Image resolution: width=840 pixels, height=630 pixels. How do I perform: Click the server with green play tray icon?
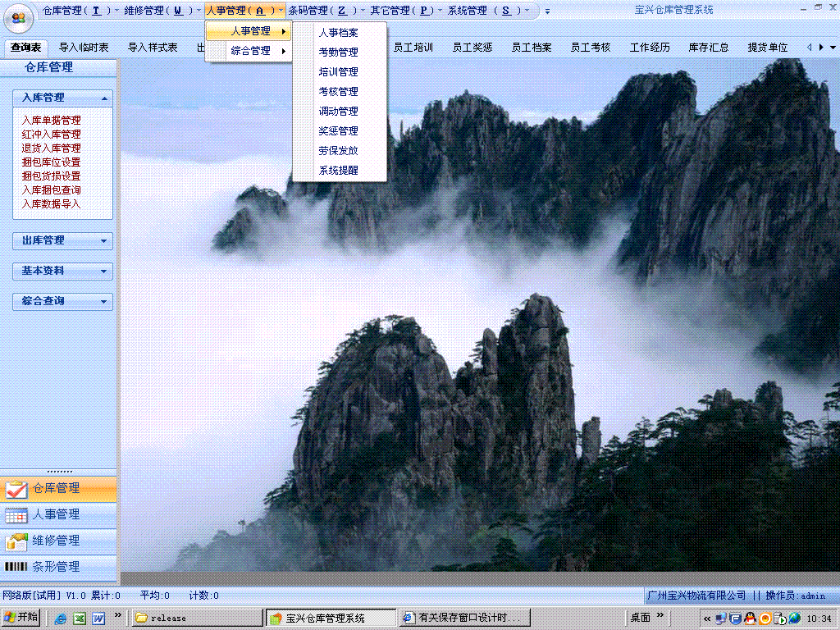click(779, 619)
